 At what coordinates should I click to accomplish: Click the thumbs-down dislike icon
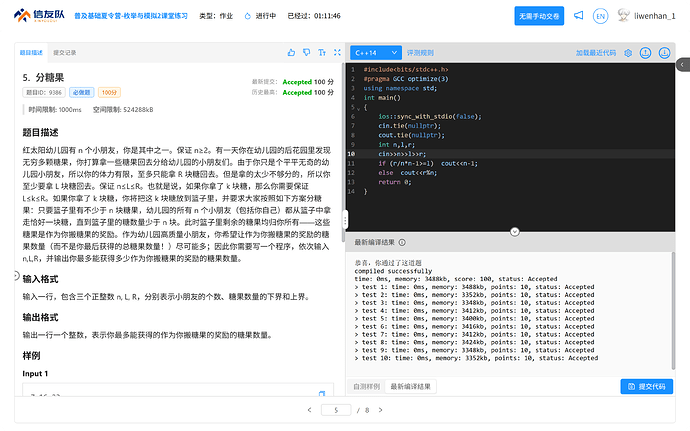(307, 52)
